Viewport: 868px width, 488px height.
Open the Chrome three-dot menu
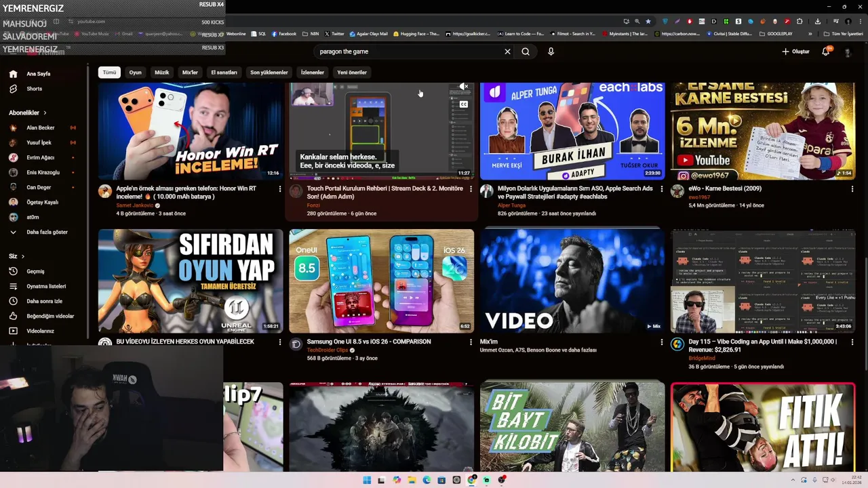(x=859, y=21)
